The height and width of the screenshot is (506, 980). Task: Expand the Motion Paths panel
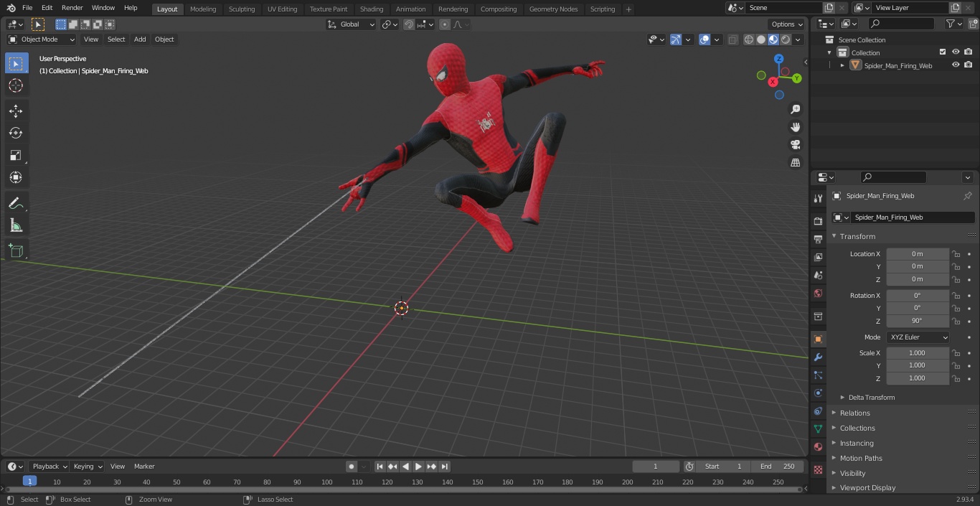click(x=861, y=458)
